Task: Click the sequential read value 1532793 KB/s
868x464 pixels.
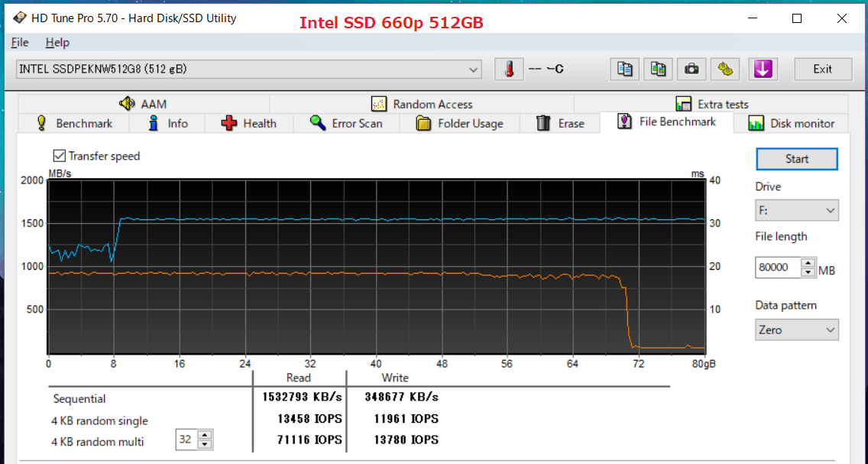Action: (302, 397)
